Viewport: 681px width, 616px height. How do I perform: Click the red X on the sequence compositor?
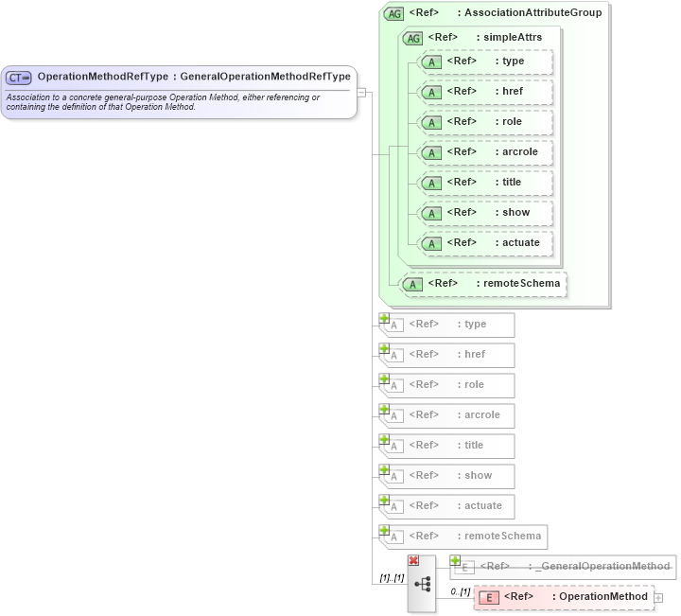pos(413,561)
